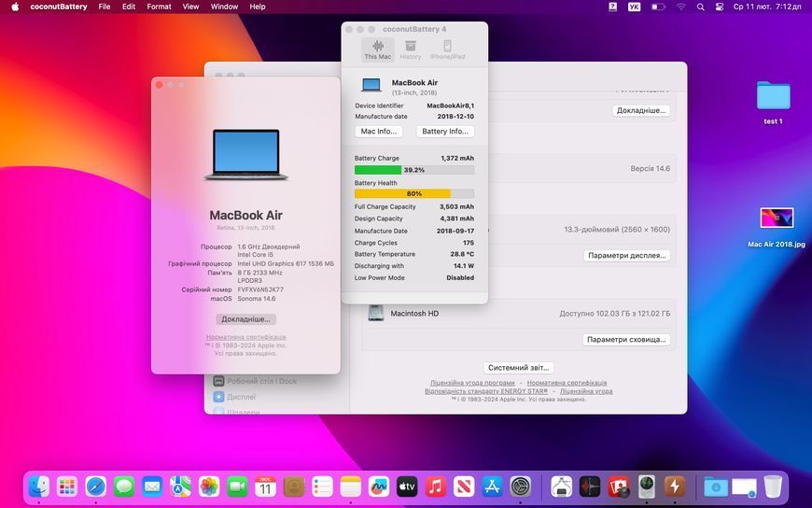Click Charge Cycles value 175

(x=469, y=243)
